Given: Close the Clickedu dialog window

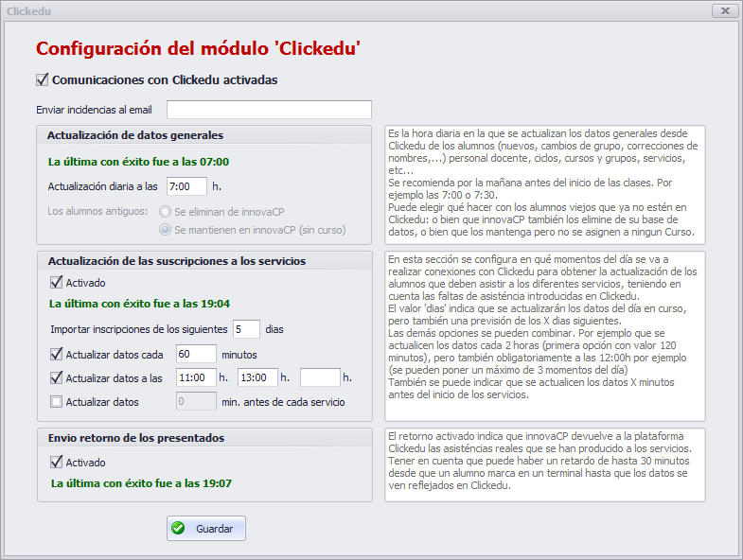Looking at the screenshot, I should coord(724,10).
